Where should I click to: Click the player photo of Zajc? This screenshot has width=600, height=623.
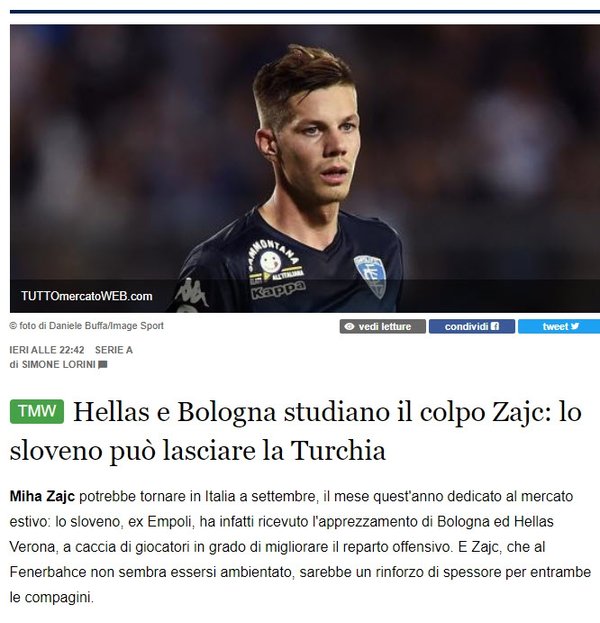tap(305, 168)
